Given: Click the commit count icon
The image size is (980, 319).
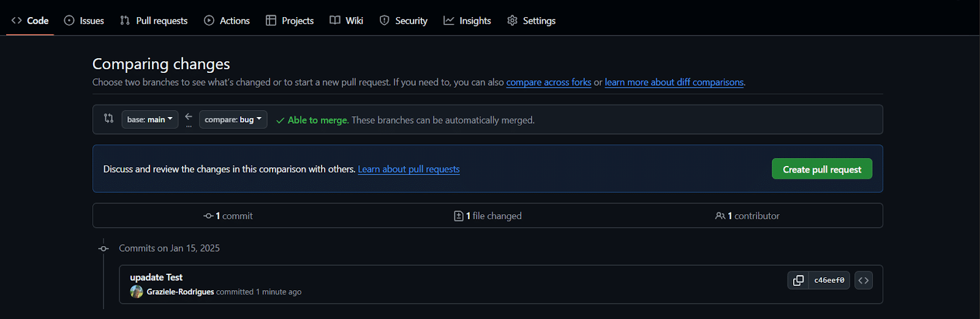Looking at the screenshot, I should tap(208, 216).
